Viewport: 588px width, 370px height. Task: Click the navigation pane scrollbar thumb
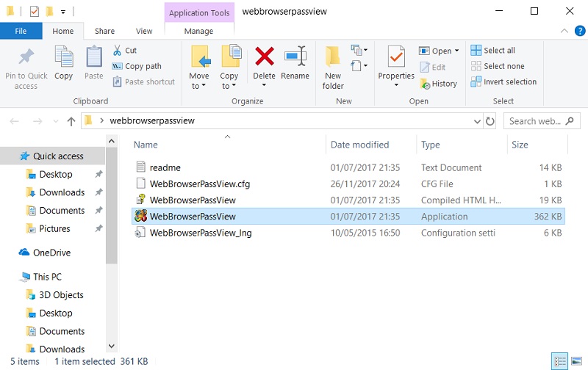(x=112, y=206)
